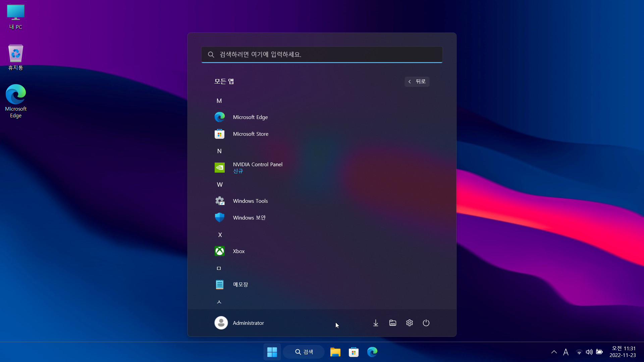
Task: Open Microsoft Store from the taskbar
Action: [x=354, y=352]
